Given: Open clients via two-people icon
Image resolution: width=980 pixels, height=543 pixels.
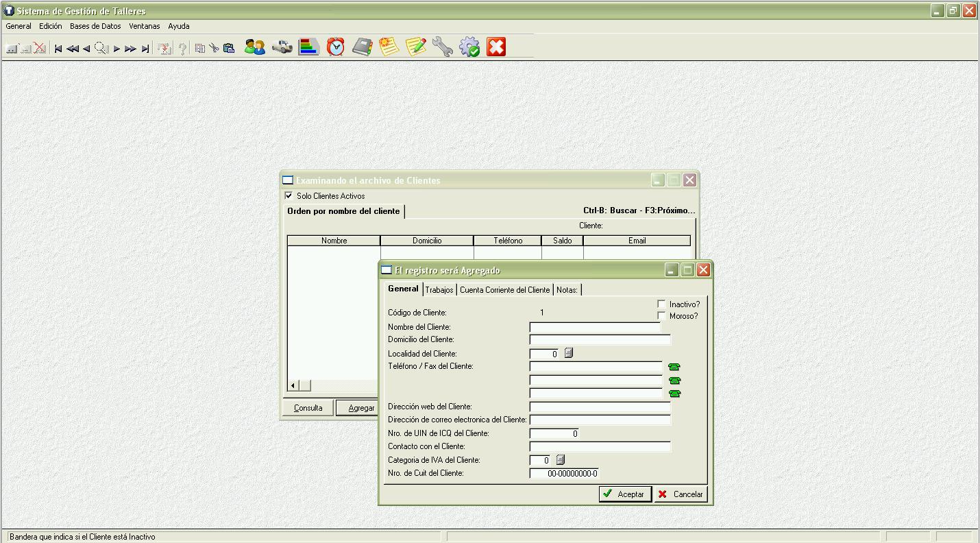Looking at the screenshot, I should (x=255, y=47).
